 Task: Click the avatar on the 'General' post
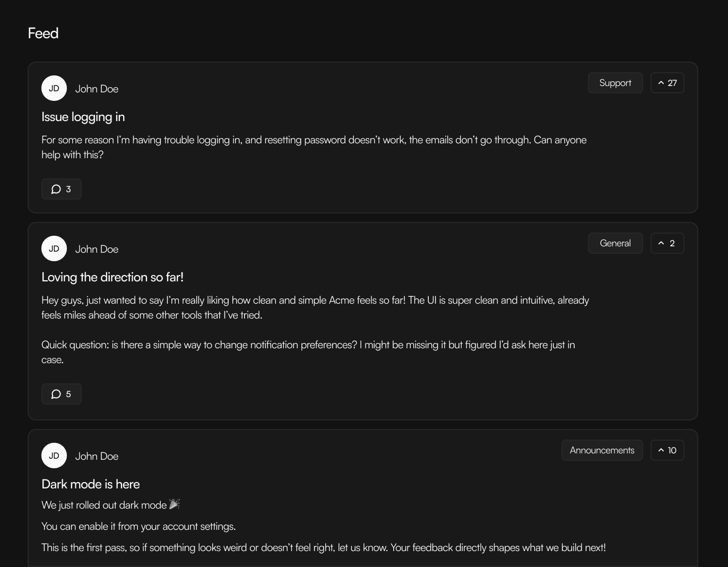pyautogui.click(x=54, y=248)
